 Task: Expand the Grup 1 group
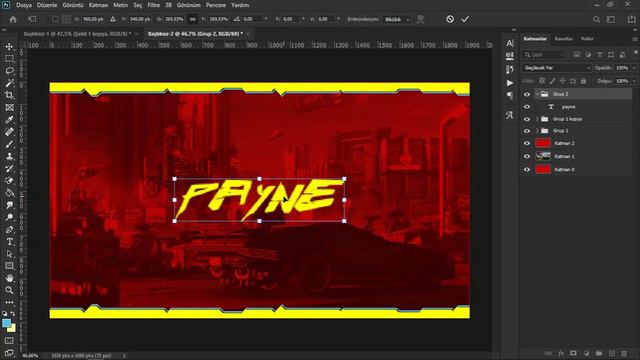537,131
